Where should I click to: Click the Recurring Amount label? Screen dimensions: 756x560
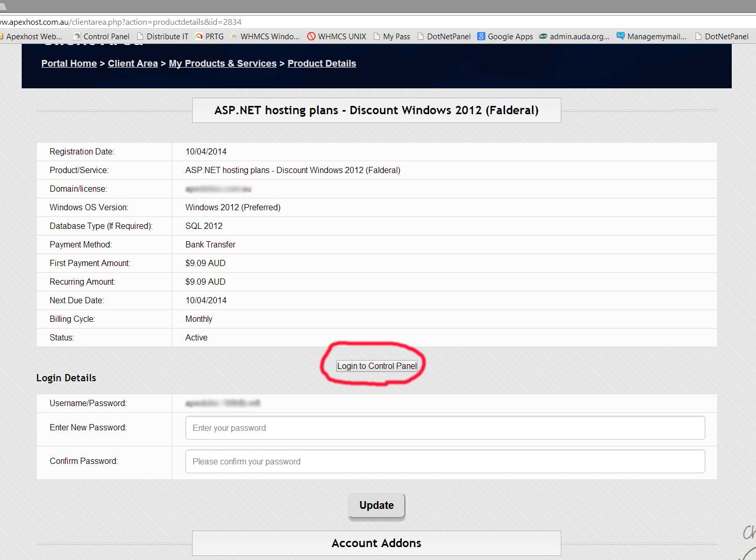pyautogui.click(x=83, y=282)
